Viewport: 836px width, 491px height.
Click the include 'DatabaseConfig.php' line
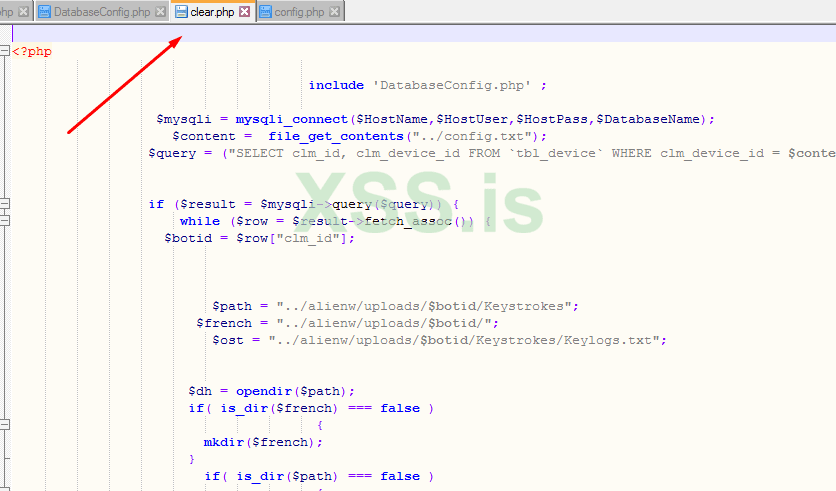coord(428,85)
